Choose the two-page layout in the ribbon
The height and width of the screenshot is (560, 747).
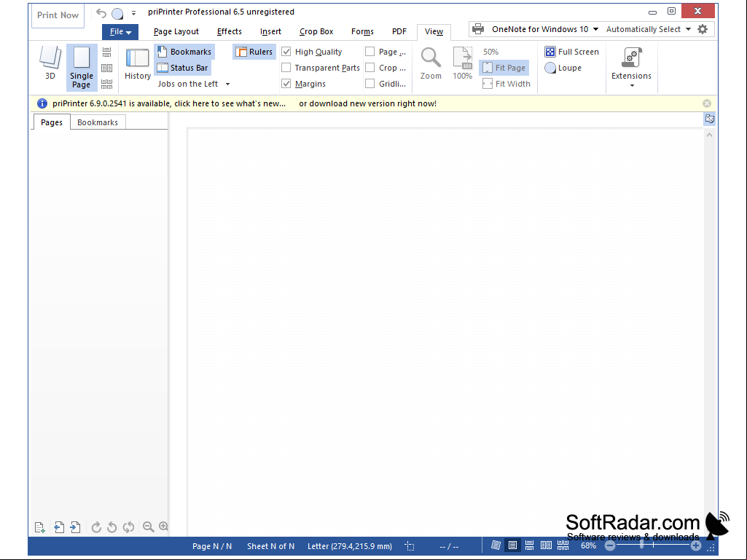106,68
